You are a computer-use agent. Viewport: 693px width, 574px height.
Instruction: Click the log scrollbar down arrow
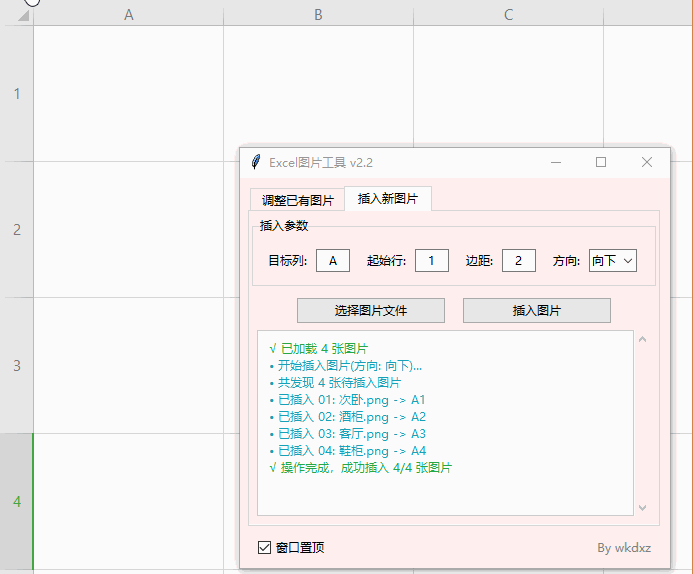[642, 507]
